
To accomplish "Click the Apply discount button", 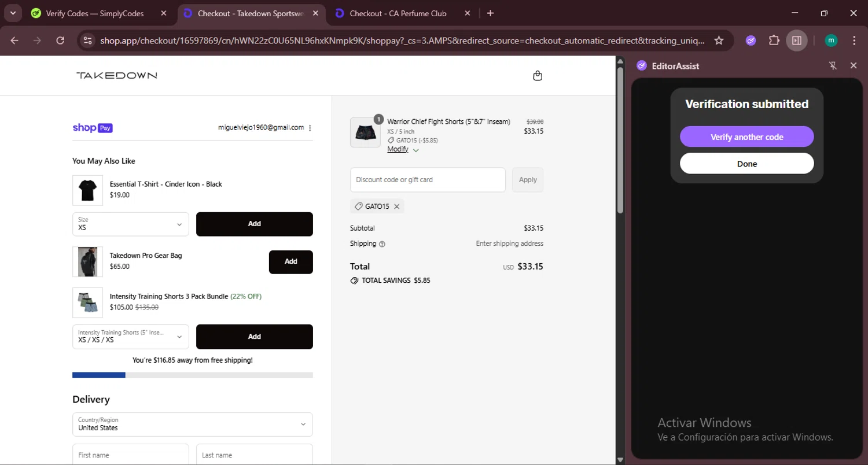I will click(x=528, y=180).
